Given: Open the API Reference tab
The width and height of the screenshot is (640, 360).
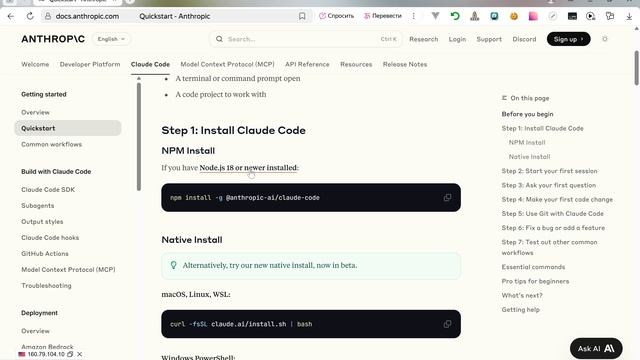Looking at the screenshot, I should point(307,64).
